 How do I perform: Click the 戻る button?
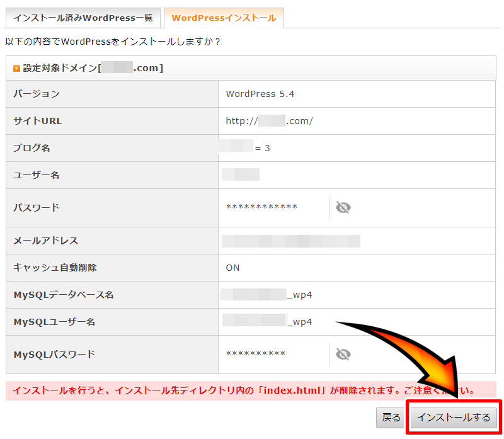click(391, 418)
